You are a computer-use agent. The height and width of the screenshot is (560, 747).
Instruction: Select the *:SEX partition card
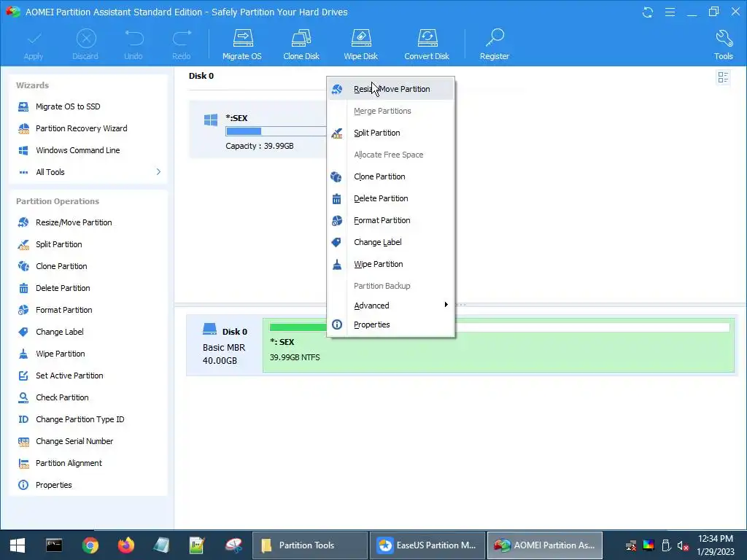coord(258,129)
